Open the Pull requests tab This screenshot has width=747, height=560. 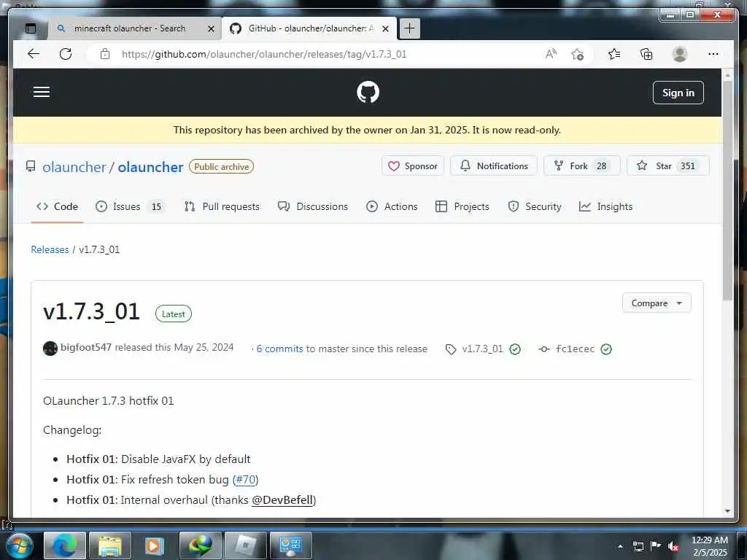[x=222, y=206]
